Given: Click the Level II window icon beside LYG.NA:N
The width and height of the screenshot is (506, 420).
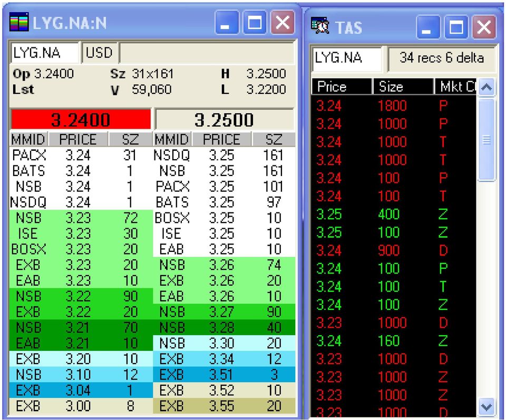Looking at the screenshot, I should point(19,22).
